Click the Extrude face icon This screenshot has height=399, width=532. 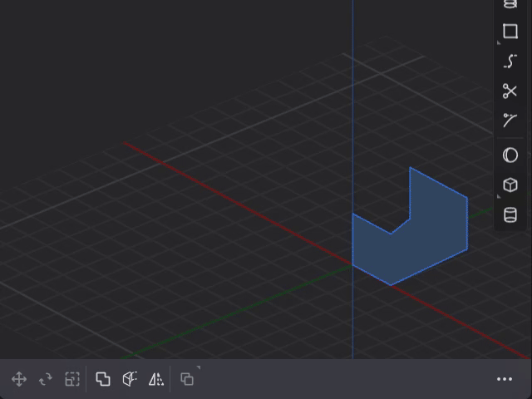pos(130,379)
